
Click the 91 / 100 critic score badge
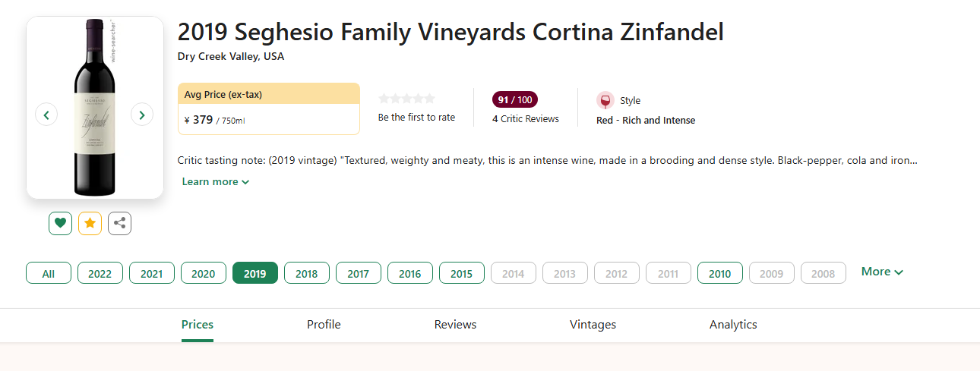(x=514, y=99)
